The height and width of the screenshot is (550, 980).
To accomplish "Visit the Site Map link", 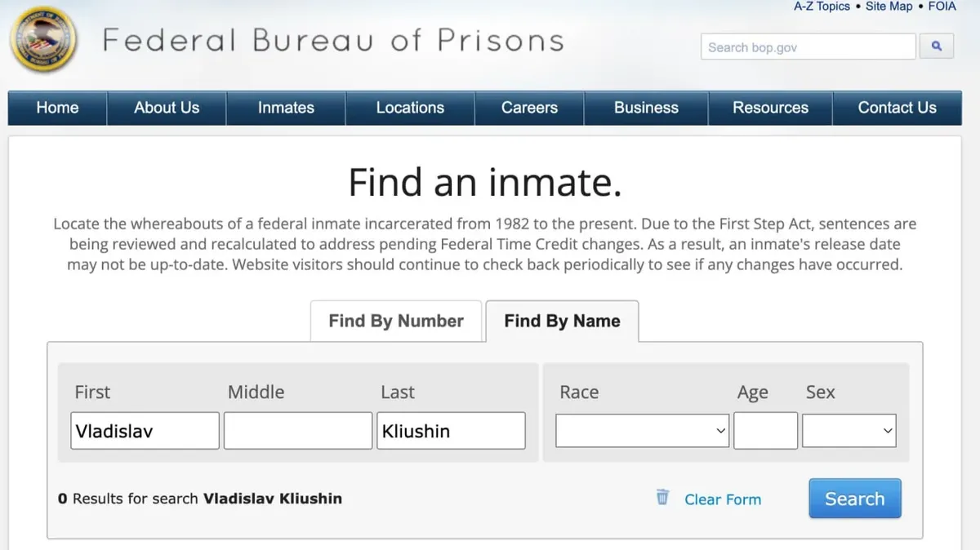I will coord(889,7).
